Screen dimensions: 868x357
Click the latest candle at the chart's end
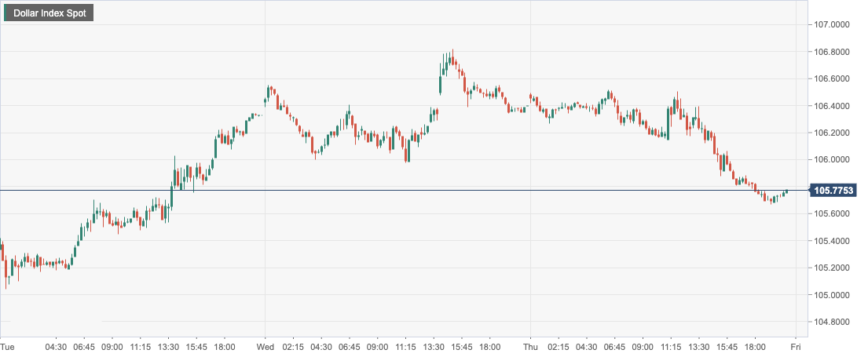(x=786, y=191)
